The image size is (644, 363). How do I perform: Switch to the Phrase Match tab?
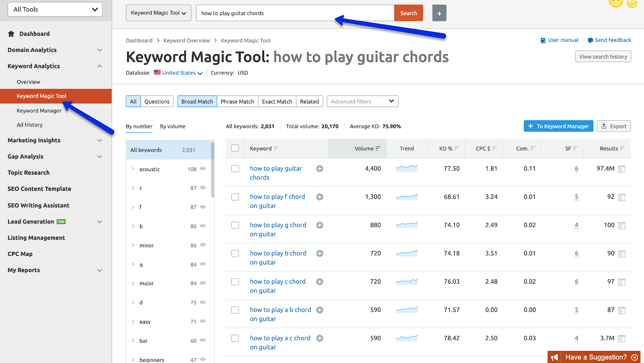(x=237, y=101)
